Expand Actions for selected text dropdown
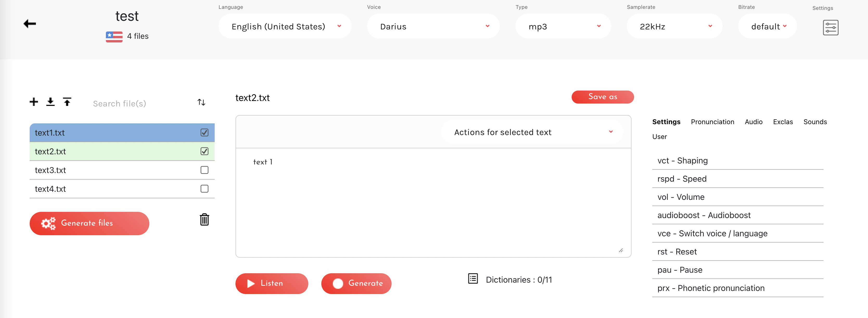The width and height of the screenshot is (868, 318). 532,132
